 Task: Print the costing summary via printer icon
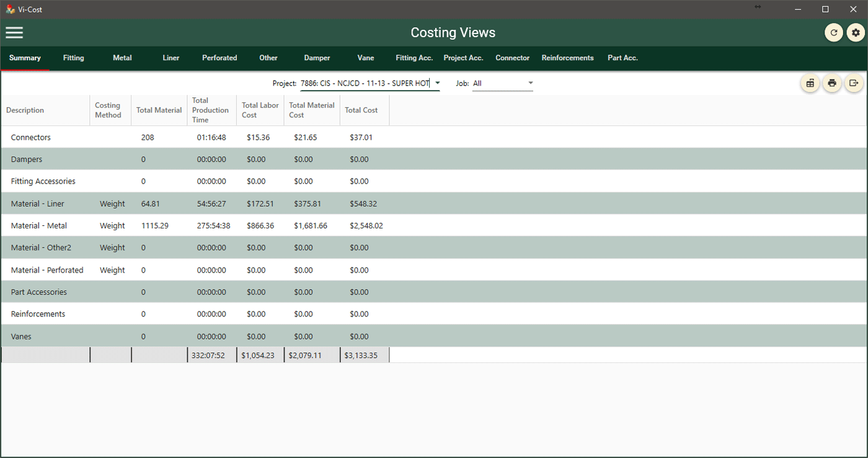(832, 83)
